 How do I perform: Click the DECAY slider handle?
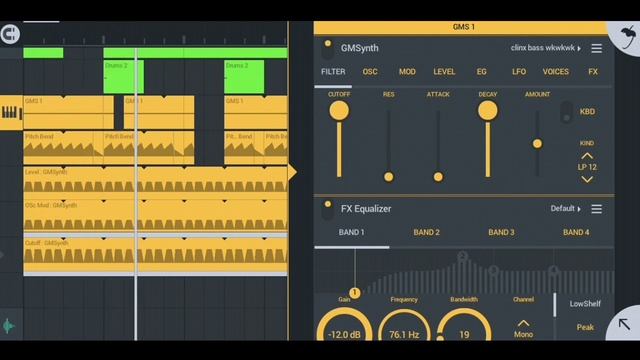click(x=487, y=111)
